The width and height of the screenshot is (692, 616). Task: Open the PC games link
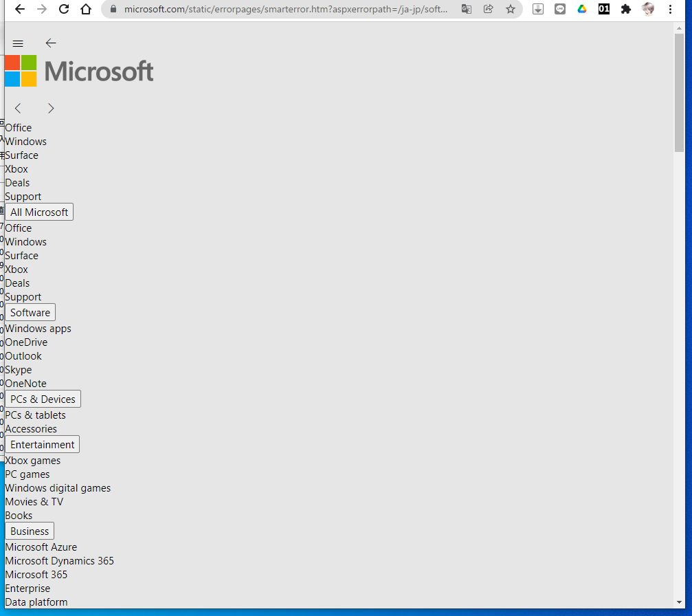[27, 474]
